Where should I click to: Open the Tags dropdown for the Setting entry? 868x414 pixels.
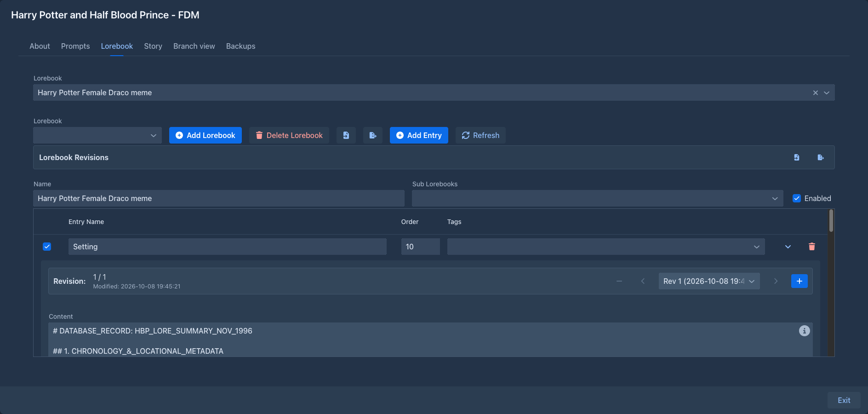tap(606, 247)
